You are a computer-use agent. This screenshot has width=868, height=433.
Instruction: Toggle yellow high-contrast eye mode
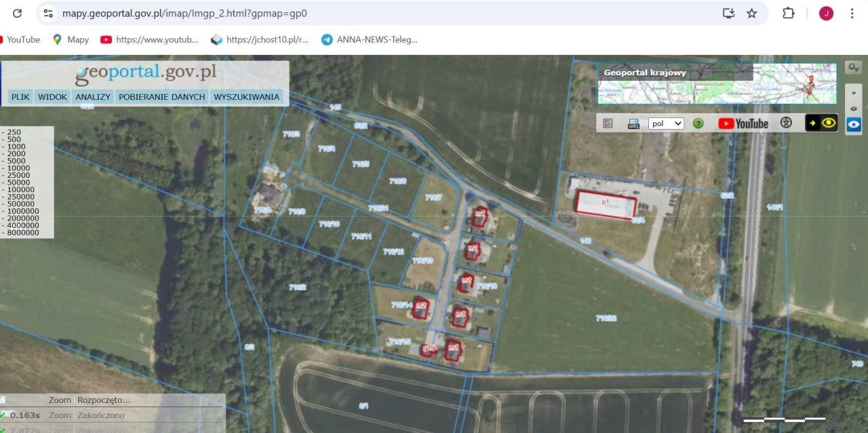pos(821,123)
